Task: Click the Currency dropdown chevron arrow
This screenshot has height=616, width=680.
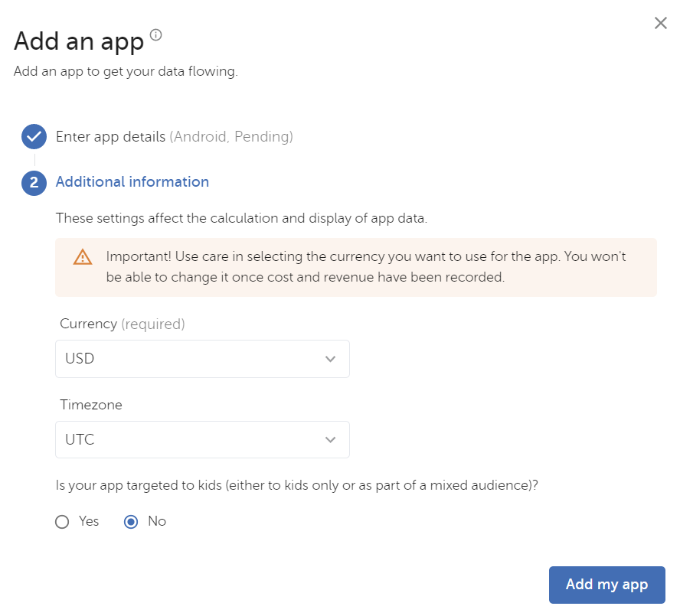Action: pos(331,359)
